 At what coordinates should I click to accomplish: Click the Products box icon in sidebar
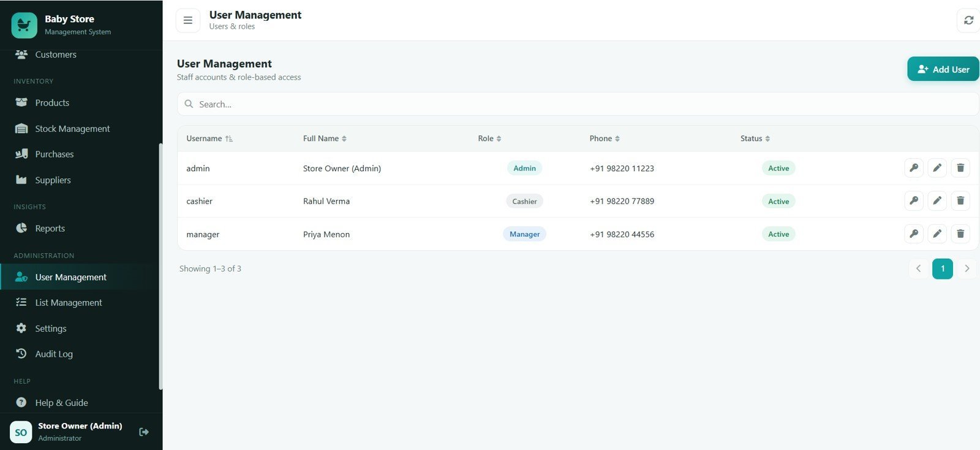pyautogui.click(x=21, y=102)
